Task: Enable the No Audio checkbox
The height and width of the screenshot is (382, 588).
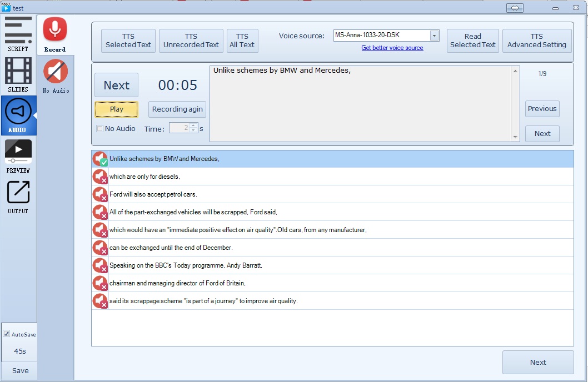Action: 100,129
